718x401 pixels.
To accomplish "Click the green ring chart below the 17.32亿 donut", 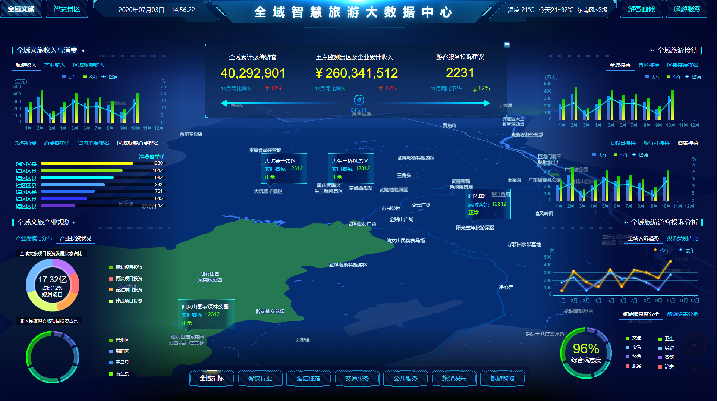I will click(48, 353).
